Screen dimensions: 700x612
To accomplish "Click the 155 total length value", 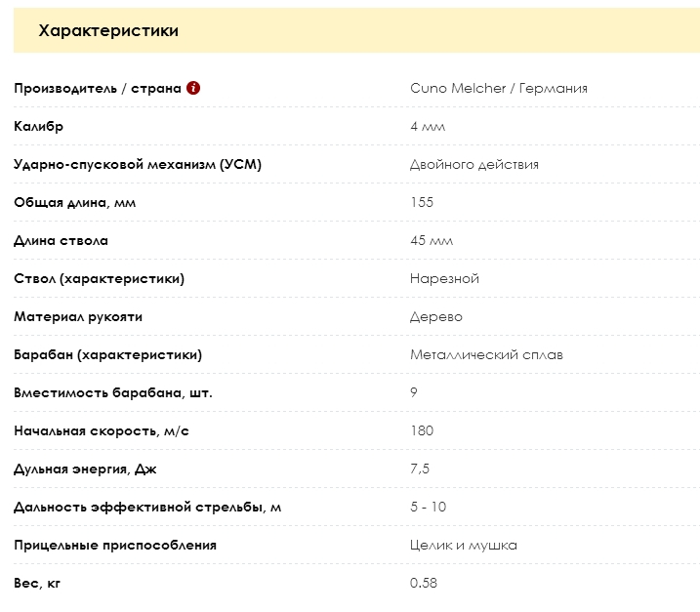I will click(422, 202).
